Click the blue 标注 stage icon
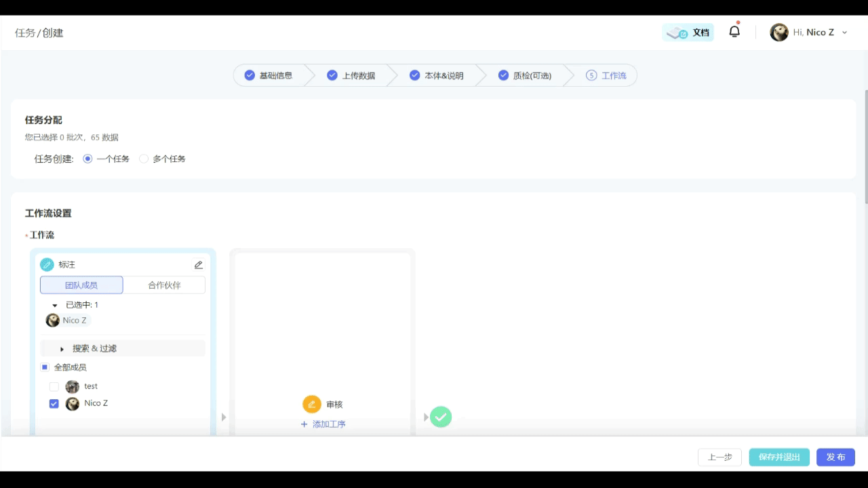Screen dimensions: 868x488 click(x=47, y=265)
